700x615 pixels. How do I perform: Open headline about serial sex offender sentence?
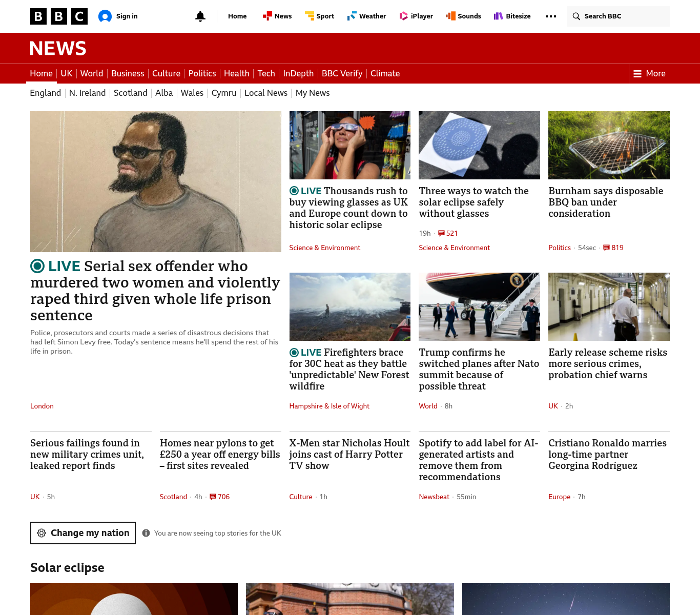[x=155, y=291]
